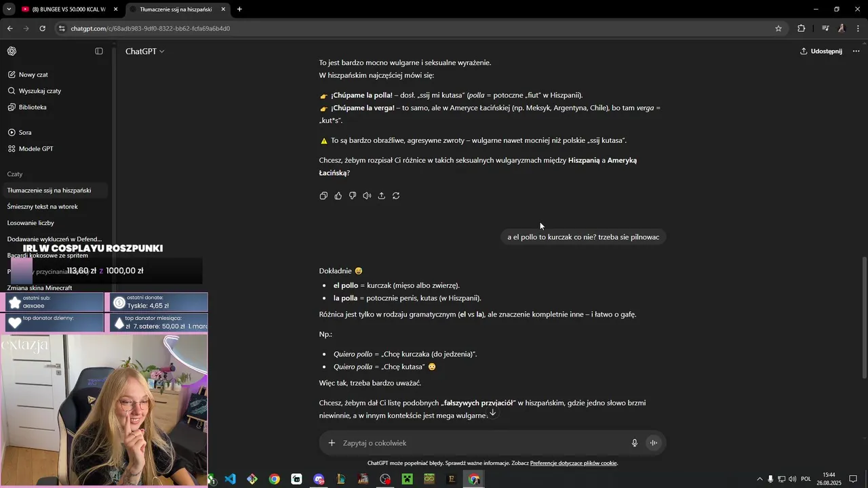Open League of Legends taskbar icon

point(341,479)
